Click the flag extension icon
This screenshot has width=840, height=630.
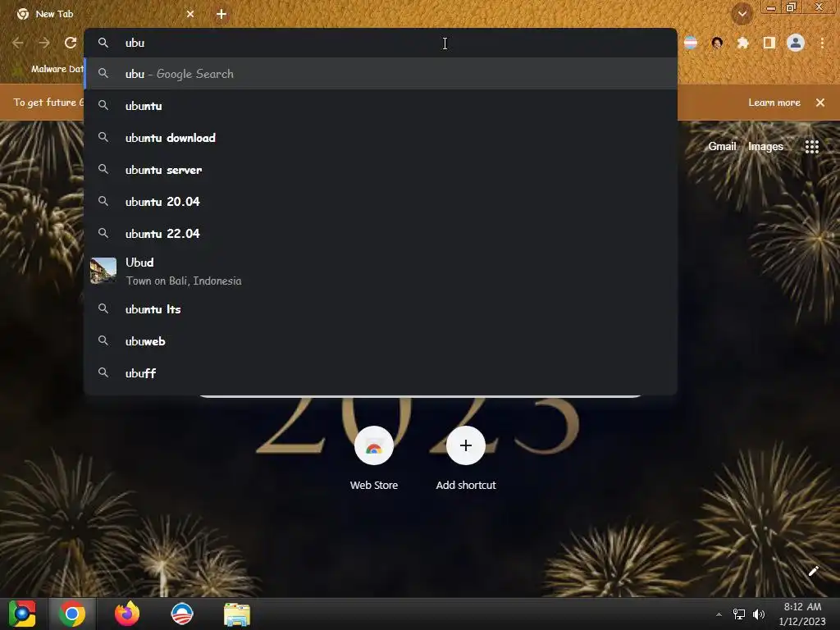(691, 43)
